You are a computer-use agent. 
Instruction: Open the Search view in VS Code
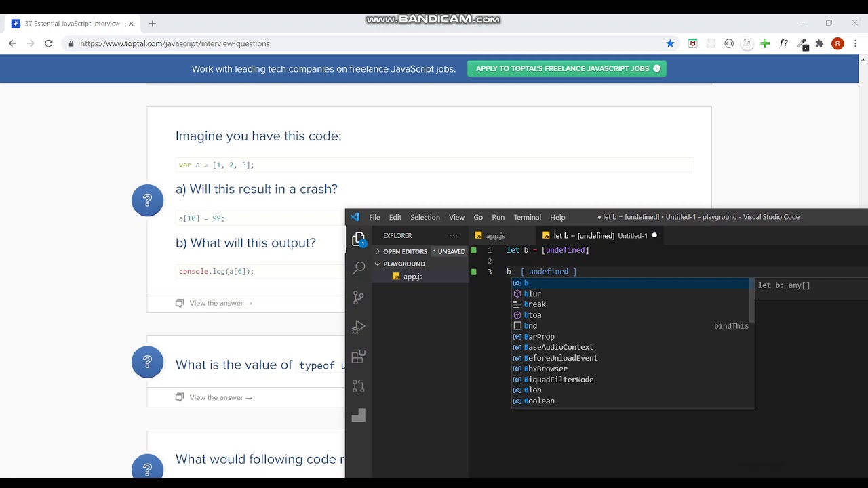pos(359,268)
